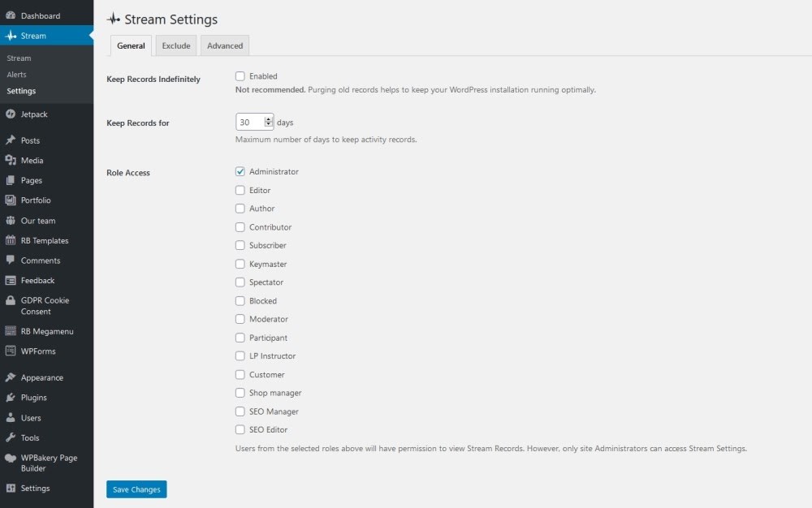Click the RB Templates icon
Image resolution: width=812 pixels, height=508 pixels.
(x=11, y=240)
